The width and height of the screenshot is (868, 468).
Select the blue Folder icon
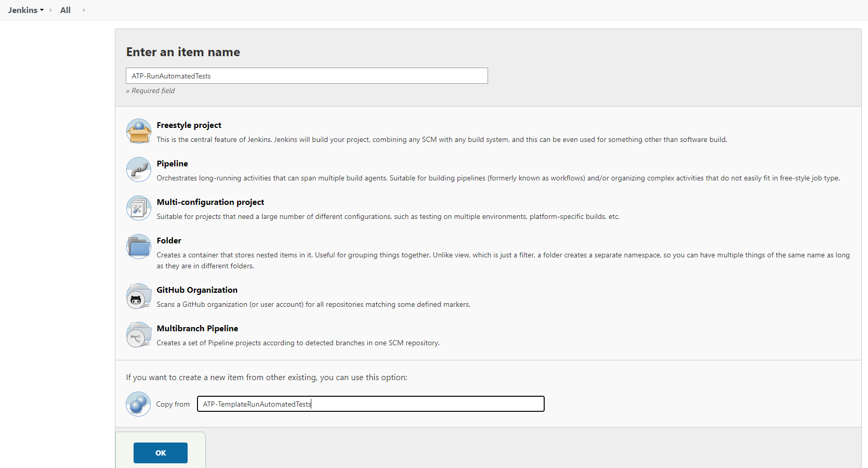point(139,246)
